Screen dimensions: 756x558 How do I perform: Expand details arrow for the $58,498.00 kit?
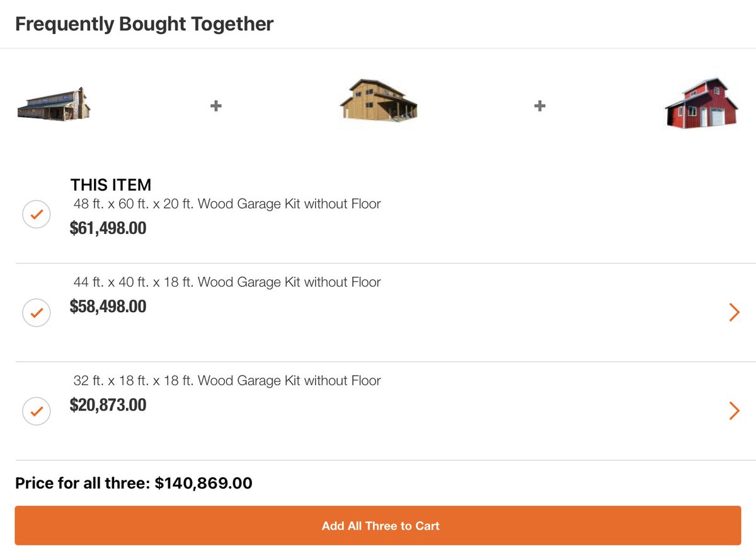click(x=734, y=312)
